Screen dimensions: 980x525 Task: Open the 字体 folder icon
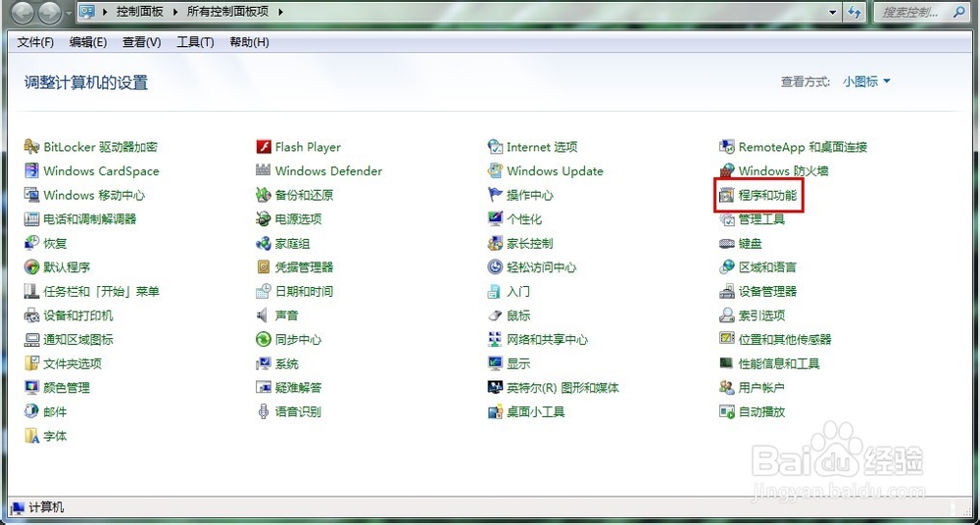click(32, 436)
